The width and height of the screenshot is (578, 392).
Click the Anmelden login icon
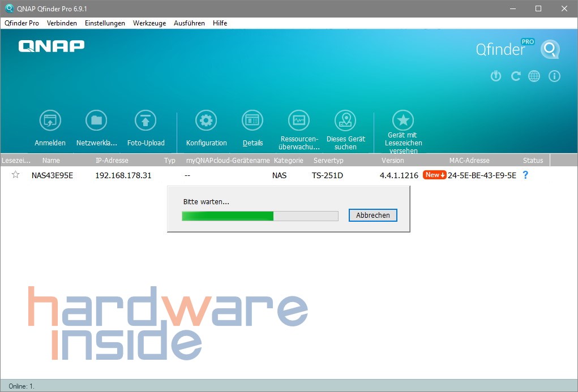[x=50, y=120]
